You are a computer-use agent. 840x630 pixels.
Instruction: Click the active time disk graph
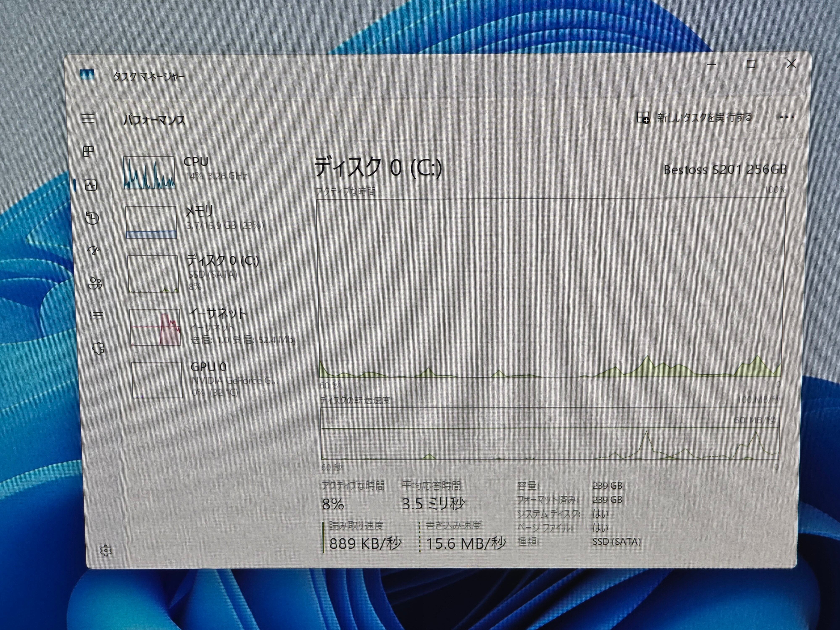[x=551, y=288]
